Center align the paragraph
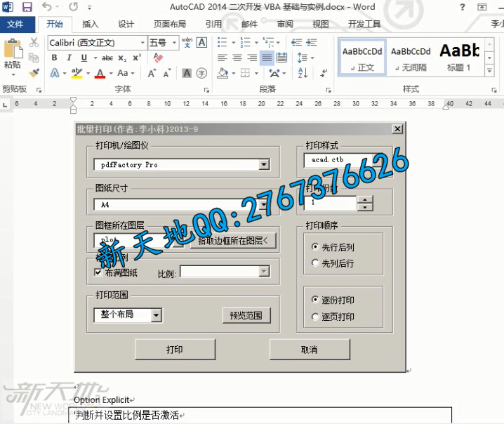The image size is (504, 424). pyautogui.click(x=237, y=58)
